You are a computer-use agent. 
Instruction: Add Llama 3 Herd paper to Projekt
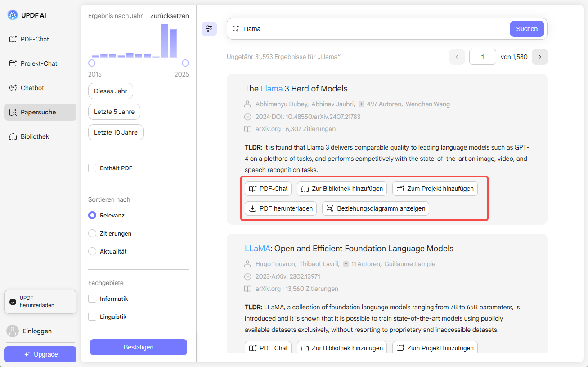(x=435, y=189)
